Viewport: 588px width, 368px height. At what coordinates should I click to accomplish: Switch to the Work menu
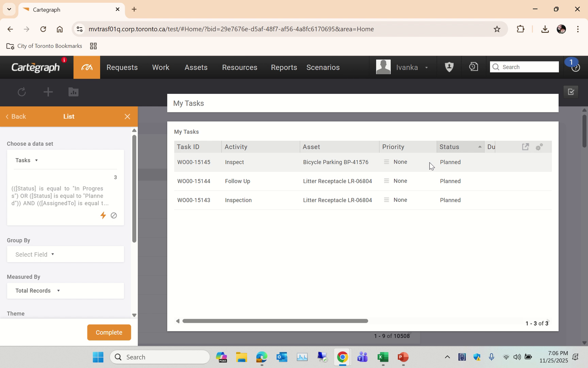pyautogui.click(x=160, y=67)
